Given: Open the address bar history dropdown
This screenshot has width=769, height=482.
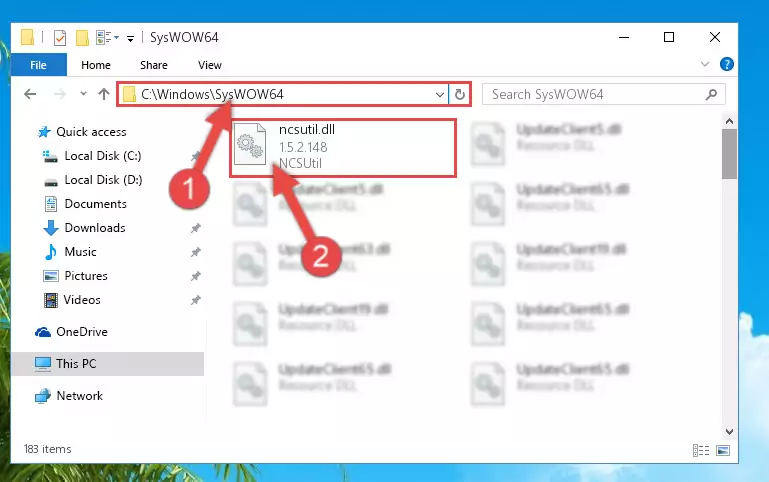Looking at the screenshot, I should [x=439, y=95].
